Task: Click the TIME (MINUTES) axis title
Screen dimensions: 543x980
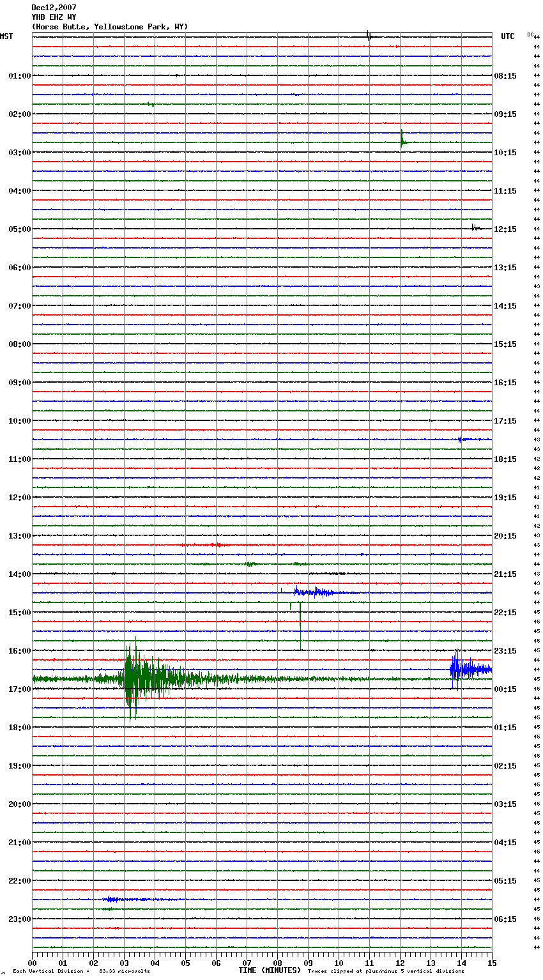Action: 270,970
